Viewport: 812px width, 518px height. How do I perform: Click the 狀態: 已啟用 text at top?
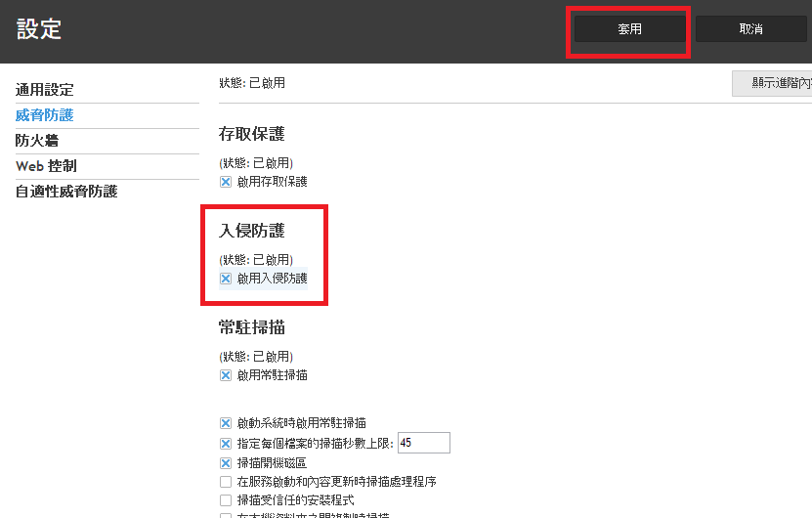tap(252, 83)
